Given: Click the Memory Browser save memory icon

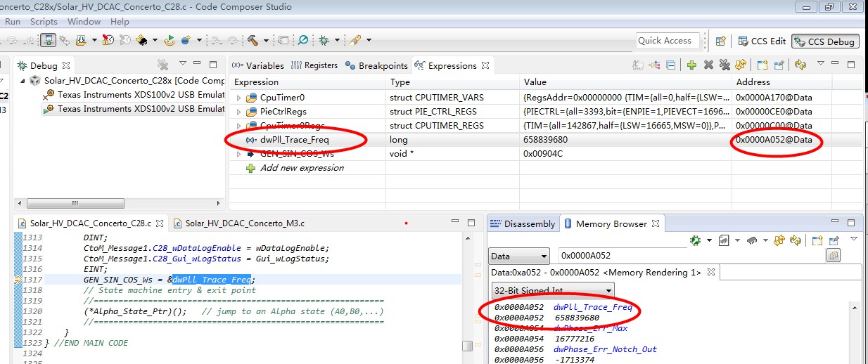Looking at the screenshot, I should pos(724,240).
